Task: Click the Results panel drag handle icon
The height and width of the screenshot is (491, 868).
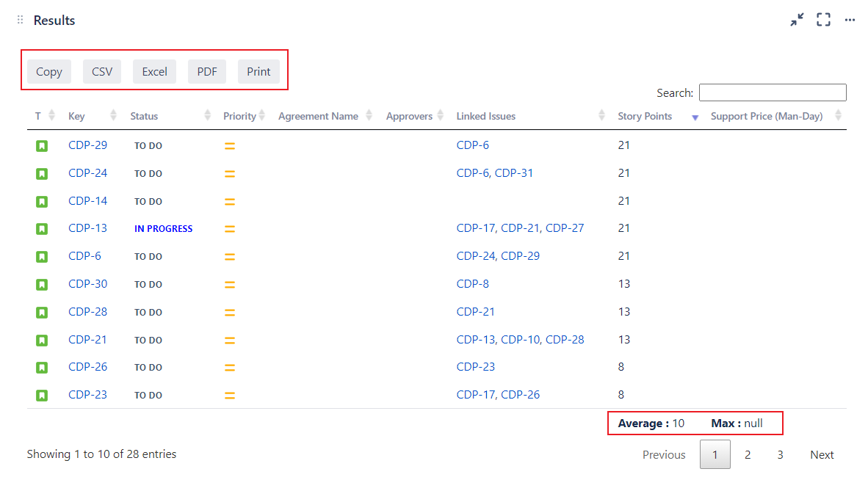Action: point(20,20)
